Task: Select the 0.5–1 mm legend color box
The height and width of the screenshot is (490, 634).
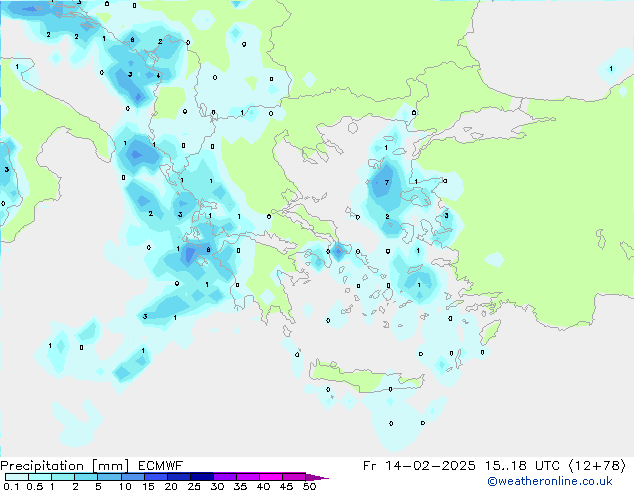Action: coord(40,477)
